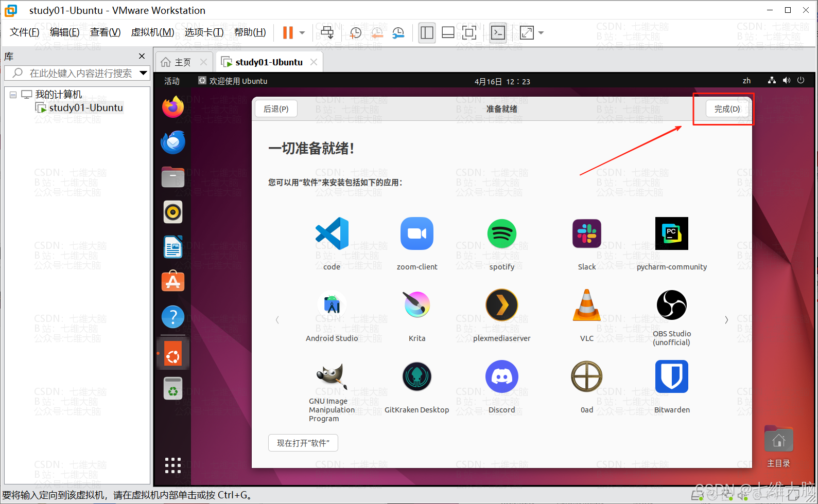Viewport: 818px width, 504px height.
Task: Open snapshot manager toolbar icon
Action: point(398,33)
